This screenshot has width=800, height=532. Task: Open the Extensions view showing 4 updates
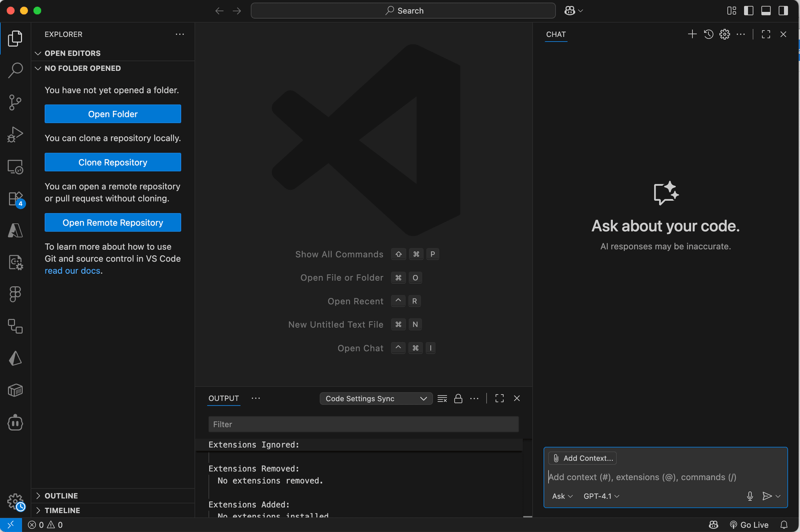(15, 199)
